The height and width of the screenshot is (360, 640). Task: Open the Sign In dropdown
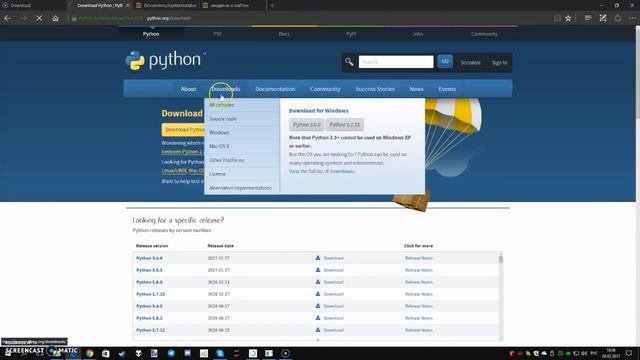(499, 62)
